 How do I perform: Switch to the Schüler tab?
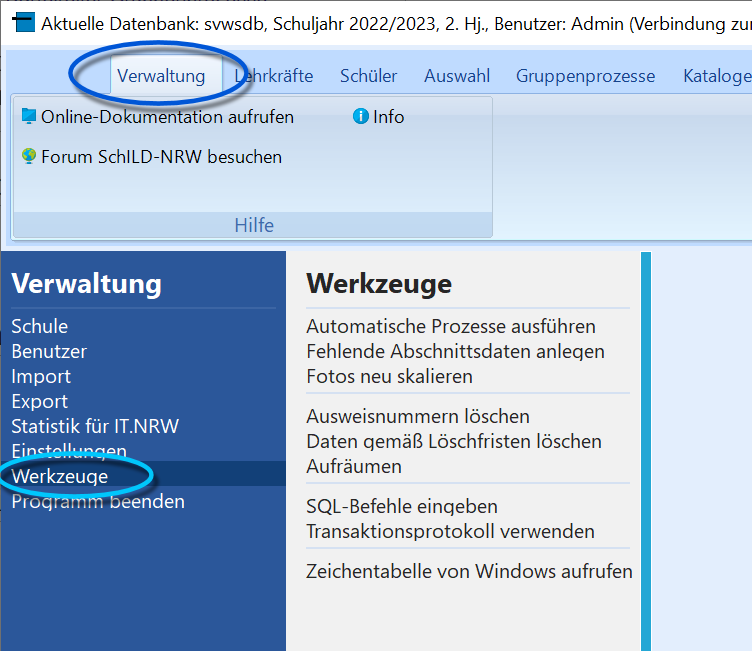pyautogui.click(x=368, y=76)
